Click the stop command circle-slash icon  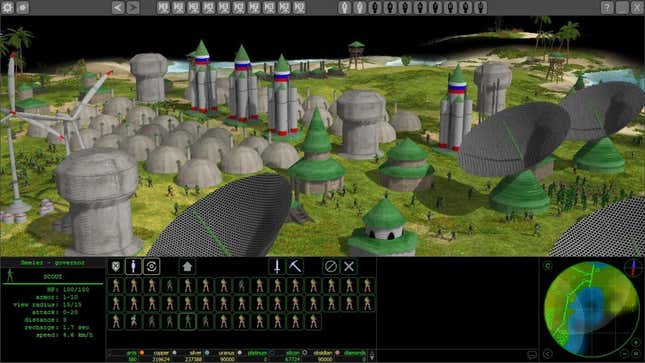click(x=331, y=266)
